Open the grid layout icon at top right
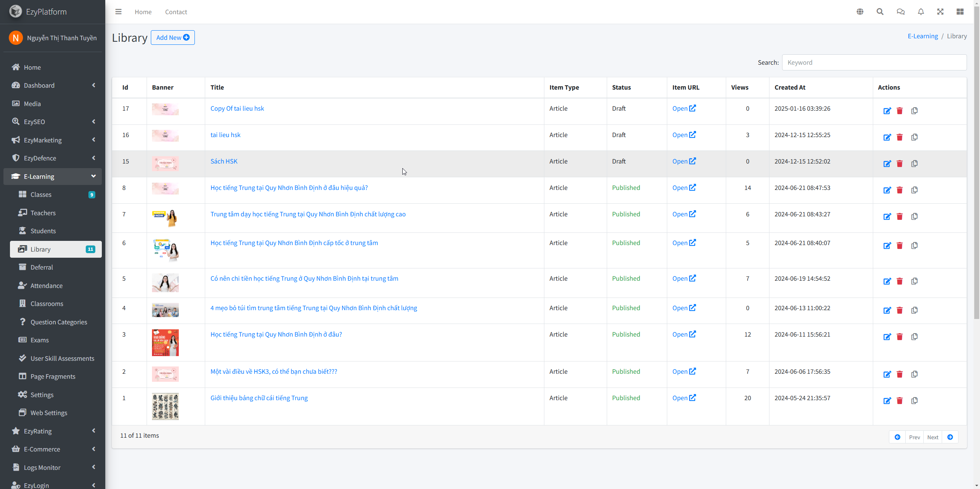Viewport: 980px width, 489px height. (960, 12)
